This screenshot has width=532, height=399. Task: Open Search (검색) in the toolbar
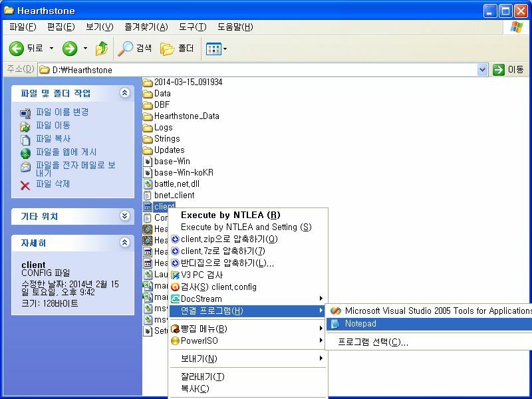click(x=135, y=49)
